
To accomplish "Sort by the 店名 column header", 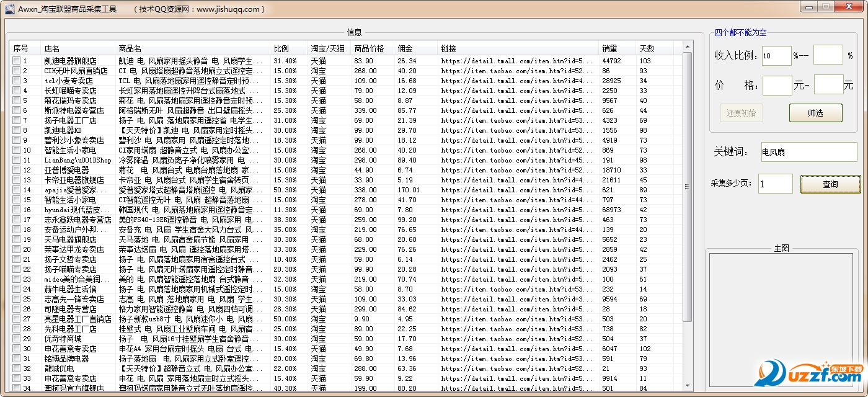I will (78, 48).
